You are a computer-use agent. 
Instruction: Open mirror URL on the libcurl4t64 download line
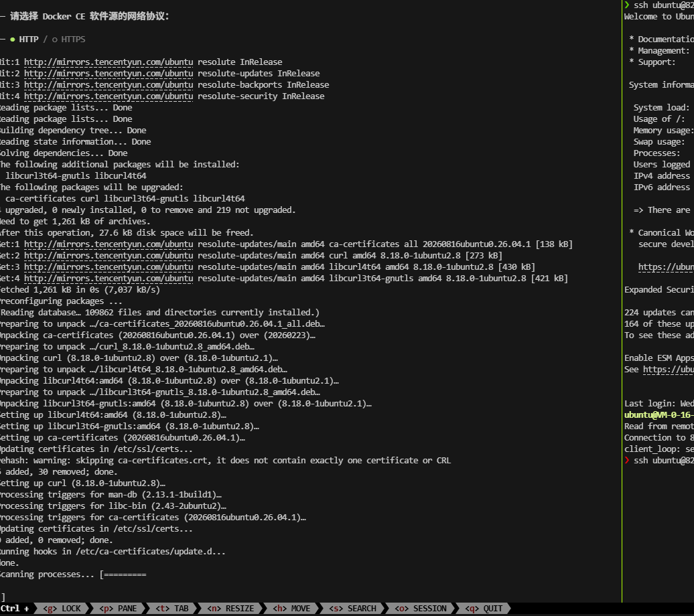point(109,267)
